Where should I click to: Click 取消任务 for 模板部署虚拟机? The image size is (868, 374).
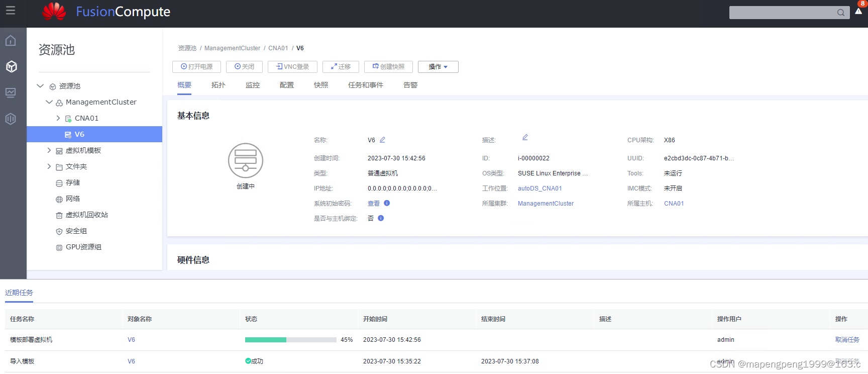point(847,340)
